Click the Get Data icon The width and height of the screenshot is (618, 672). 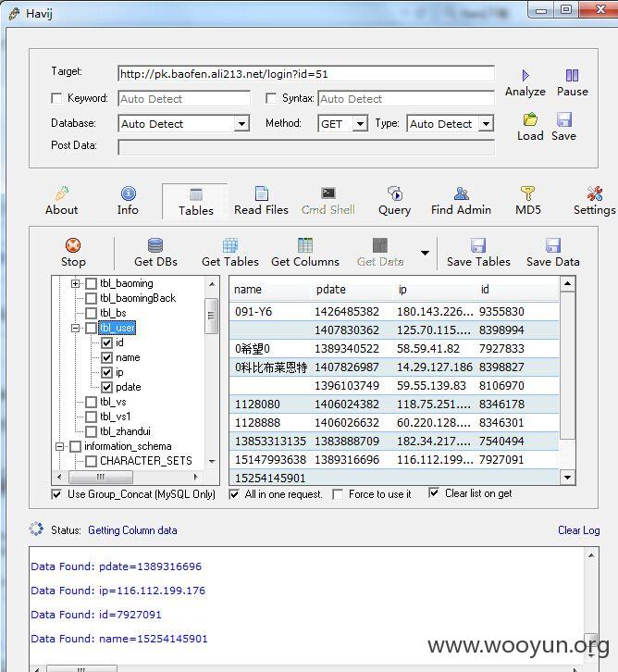click(x=380, y=245)
